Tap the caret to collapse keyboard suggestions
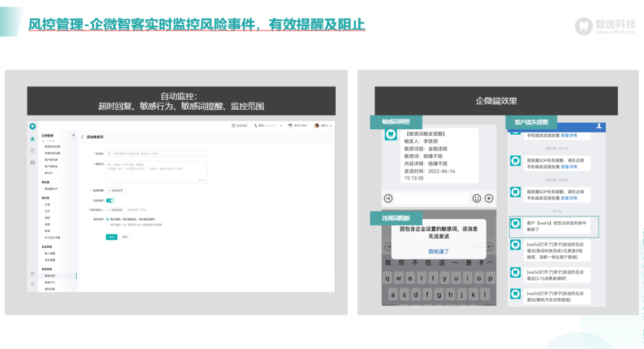Viewport: 644px width, 349px height. click(x=490, y=263)
